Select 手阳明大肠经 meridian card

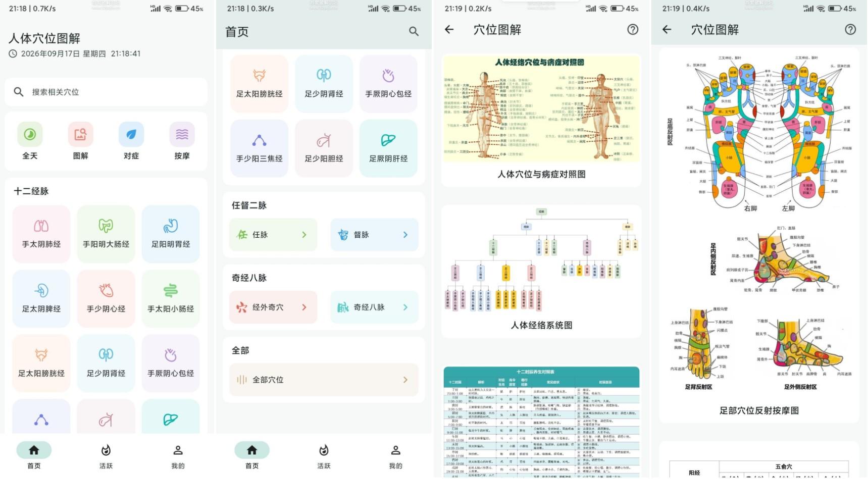coord(106,234)
